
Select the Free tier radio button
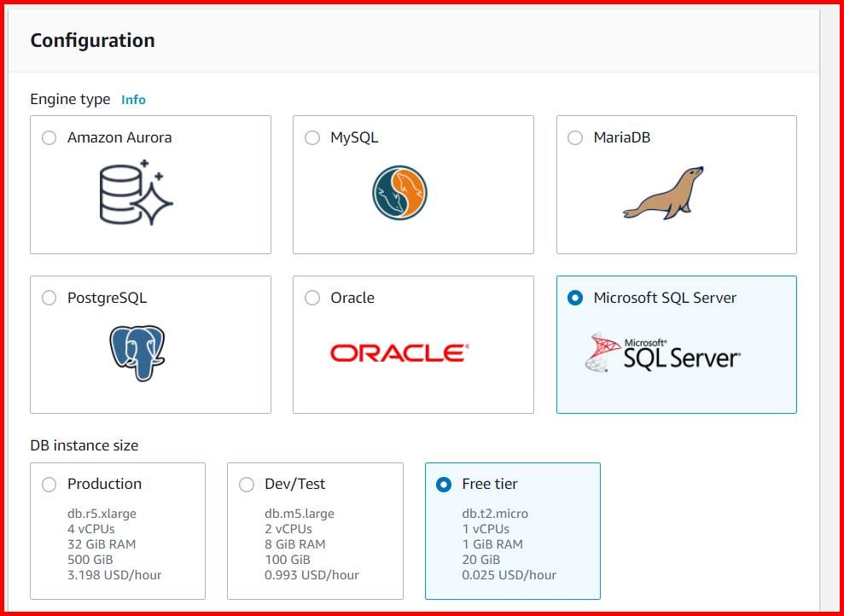(x=445, y=484)
